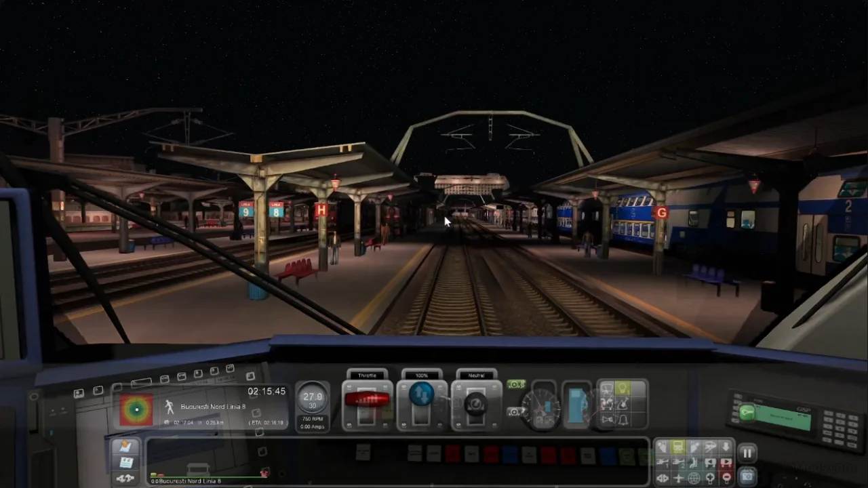Zoom out with the red minus magnifier

[726, 478]
